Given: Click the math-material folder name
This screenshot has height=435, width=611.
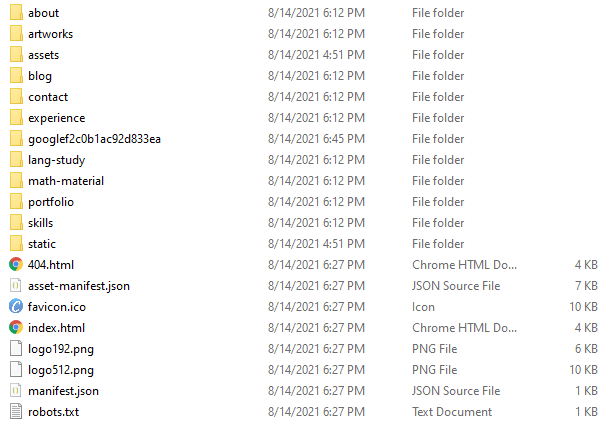Looking at the screenshot, I should coord(66,181).
